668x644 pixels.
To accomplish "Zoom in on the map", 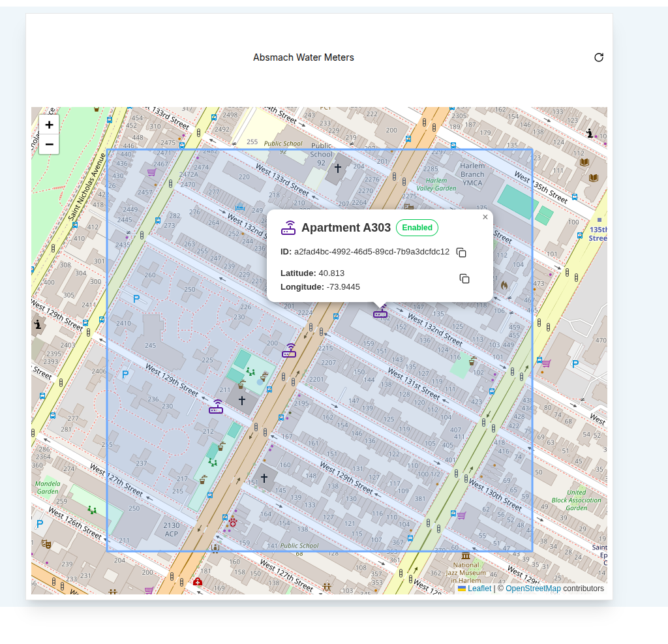I will point(49,124).
